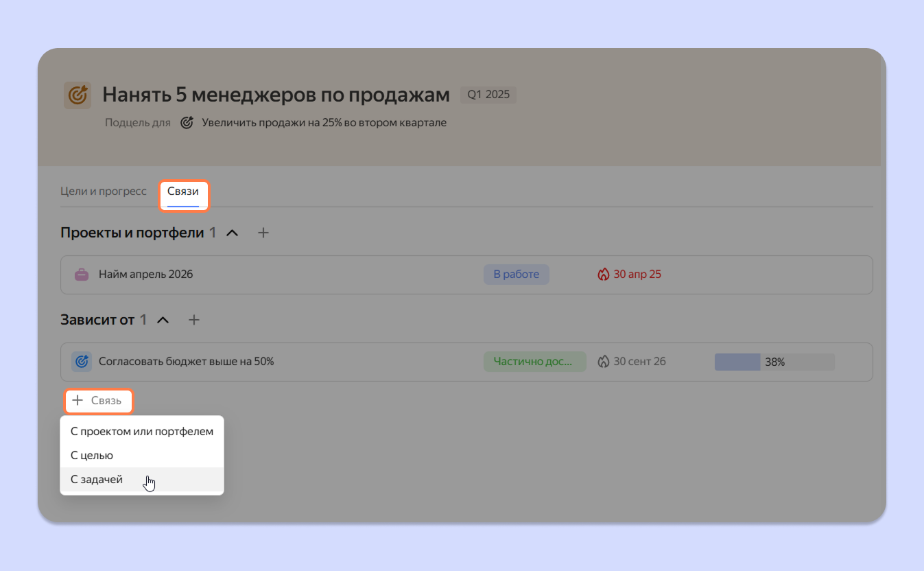Click the red flame deadline icon
Screen dimensions: 924x571
click(603, 275)
